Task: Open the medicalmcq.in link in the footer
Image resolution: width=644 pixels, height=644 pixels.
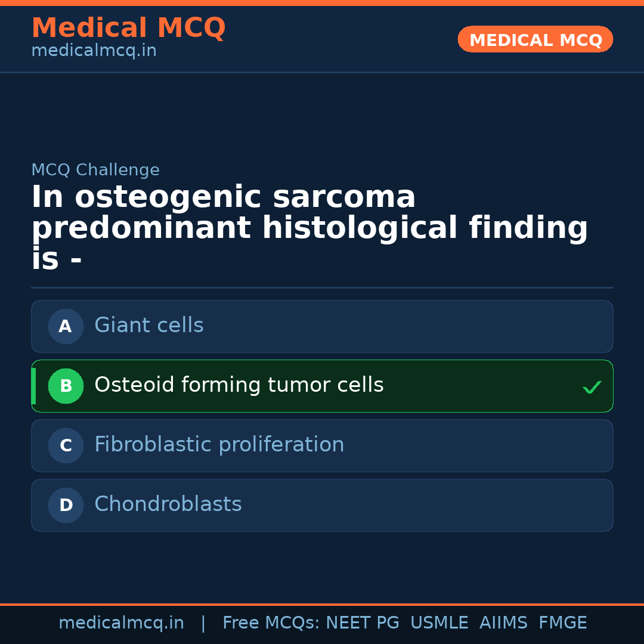Action: click(121, 623)
